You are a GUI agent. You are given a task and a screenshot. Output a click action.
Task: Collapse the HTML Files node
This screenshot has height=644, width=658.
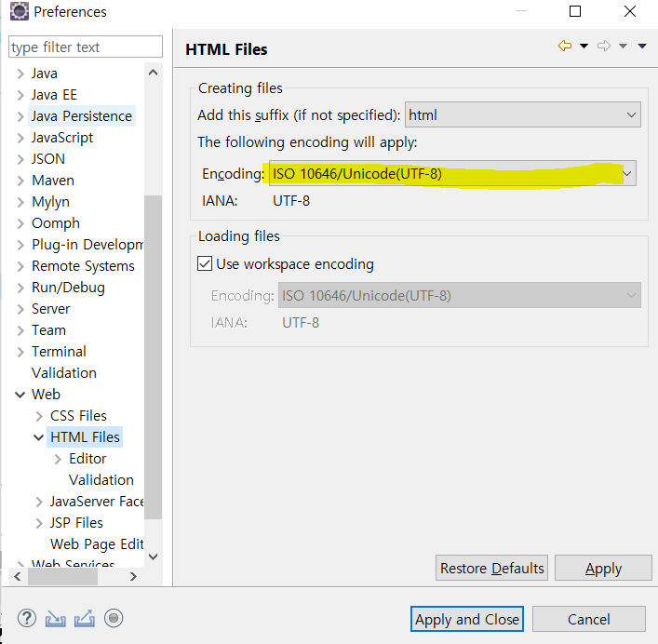pos(38,437)
